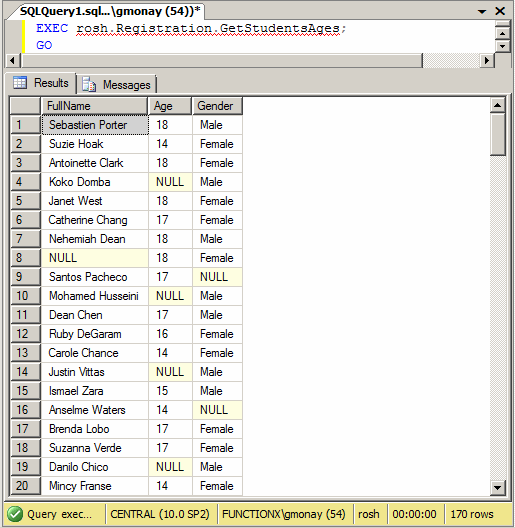The width and height of the screenshot is (515, 528).
Task: Select the Justin Vittas cell
Action: click(95, 372)
